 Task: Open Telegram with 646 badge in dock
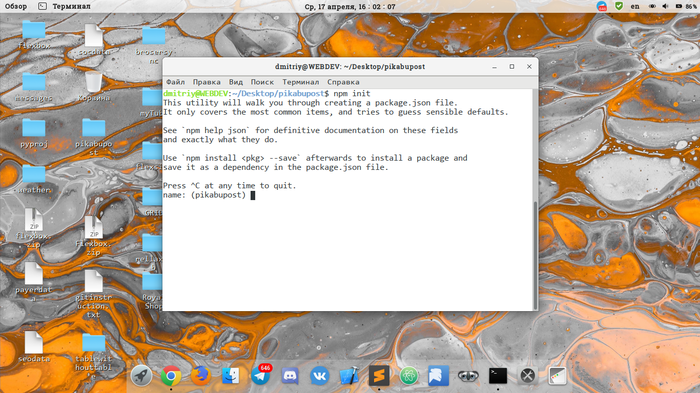(261, 375)
